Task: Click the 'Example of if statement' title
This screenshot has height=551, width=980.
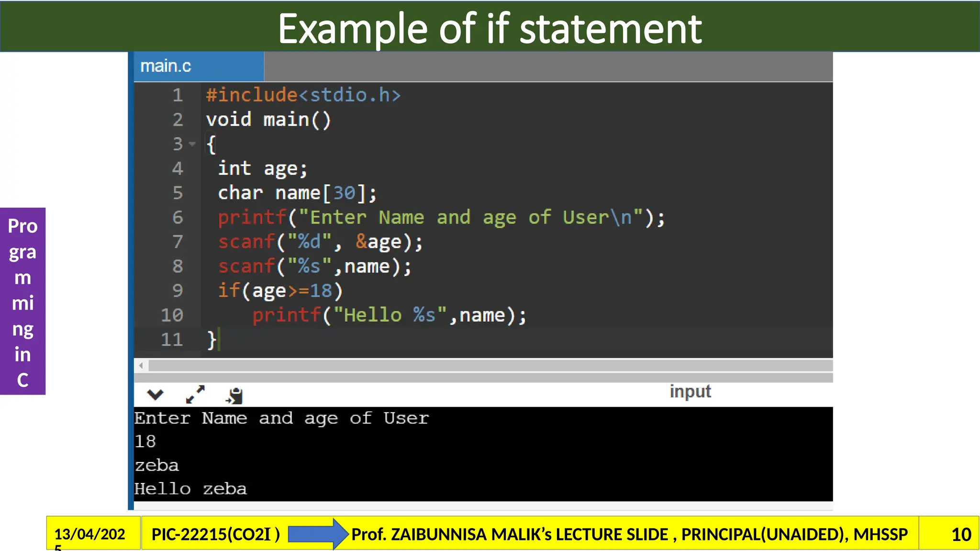Action: (490, 29)
